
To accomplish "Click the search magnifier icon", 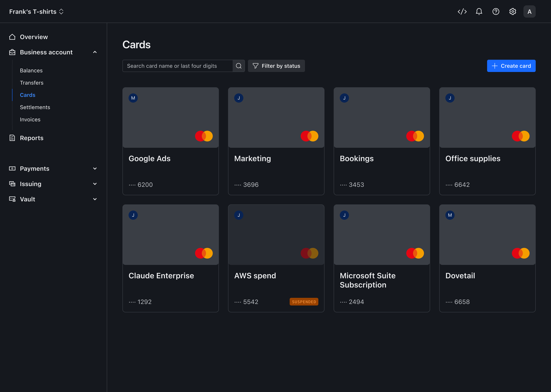I will pos(239,66).
